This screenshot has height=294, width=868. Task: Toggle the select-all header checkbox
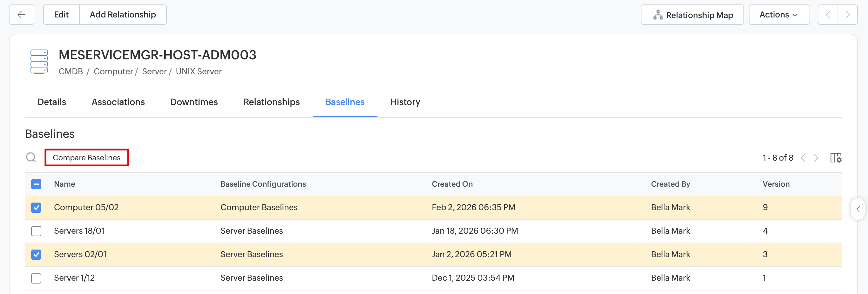(x=37, y=184)
